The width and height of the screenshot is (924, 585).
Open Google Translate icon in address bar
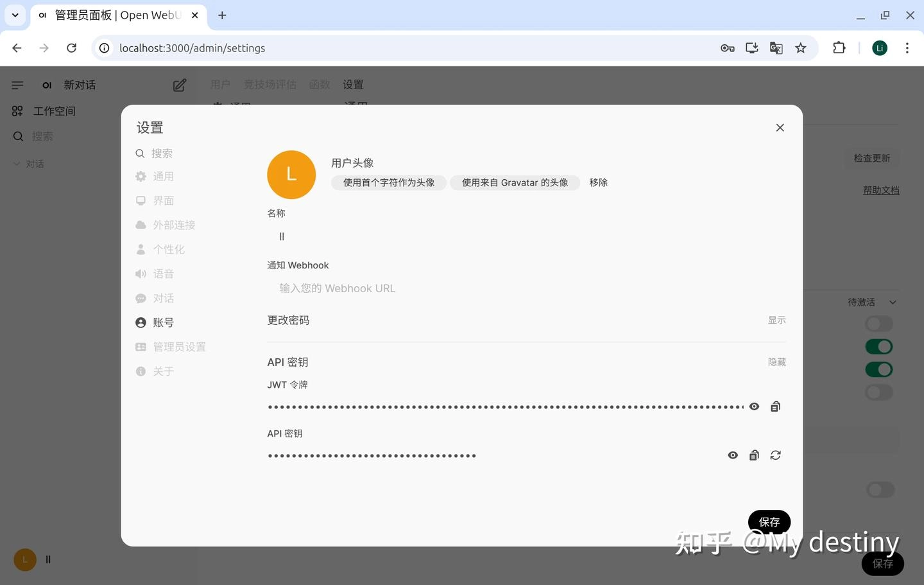[776, 48]
